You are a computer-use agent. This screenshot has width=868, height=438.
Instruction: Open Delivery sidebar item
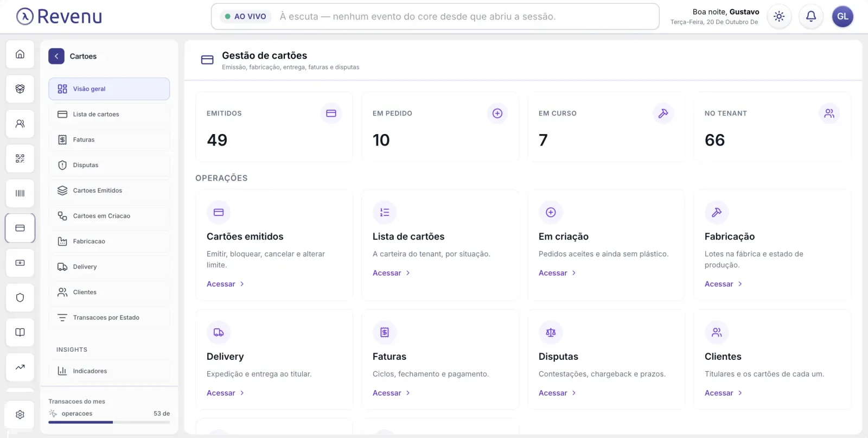(109, 267)
